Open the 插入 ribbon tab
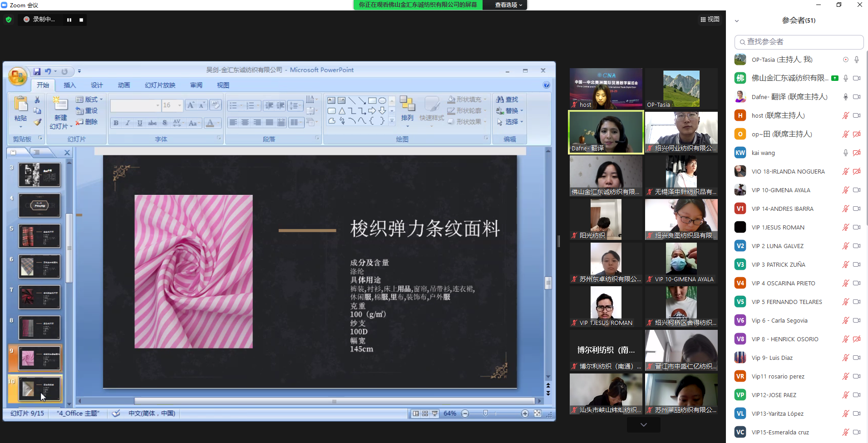The image size is (868, 443). pyautogui.click(x=69, y=85)
